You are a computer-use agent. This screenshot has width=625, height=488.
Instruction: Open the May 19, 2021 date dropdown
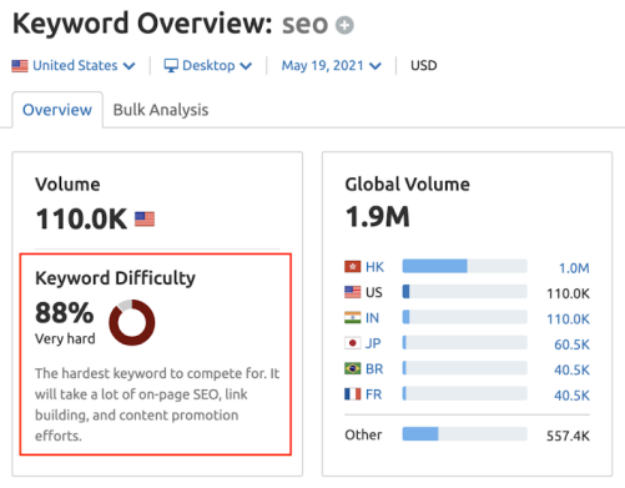(x=331, y=65)
